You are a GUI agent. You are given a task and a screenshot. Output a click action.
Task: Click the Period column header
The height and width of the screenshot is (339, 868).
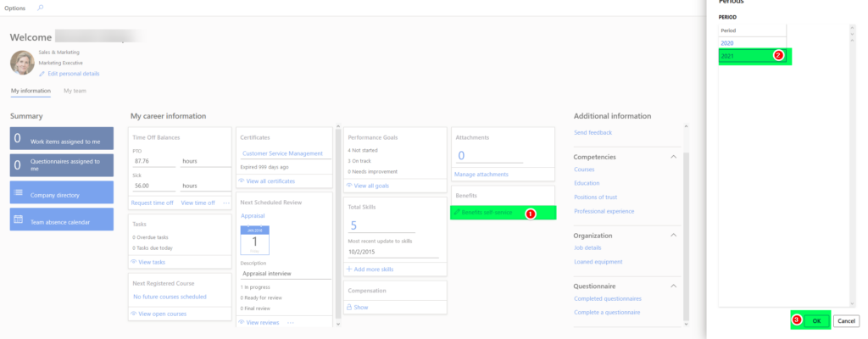click(752, 31)
